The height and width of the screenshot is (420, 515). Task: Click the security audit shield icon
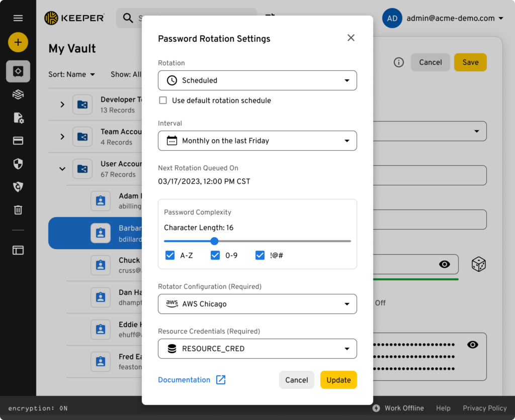tap(18, 164)
